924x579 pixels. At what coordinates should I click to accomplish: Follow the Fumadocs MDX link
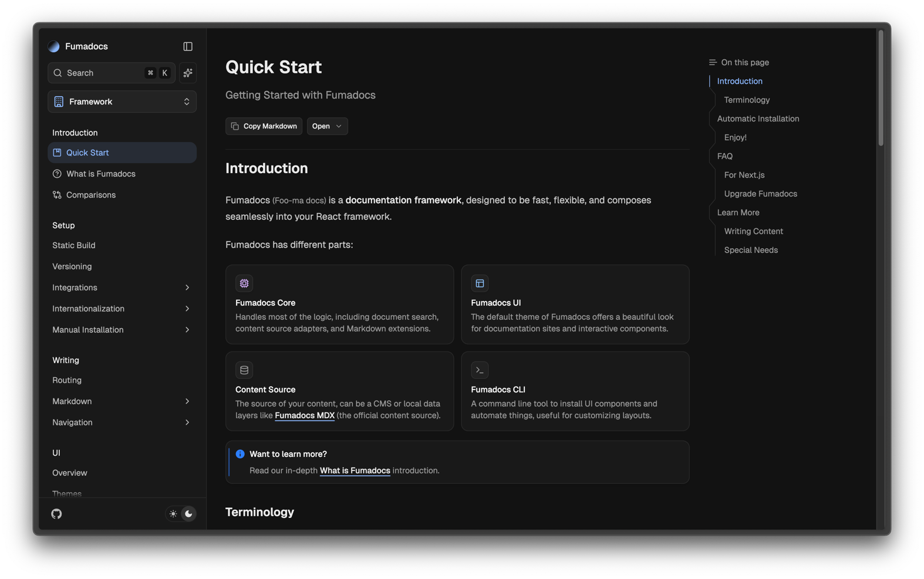(x=305, y=415)
